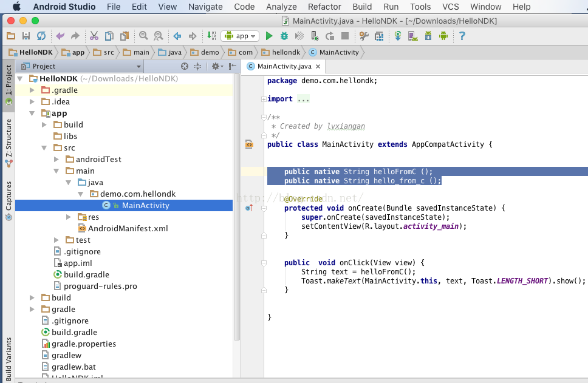Close the MainActivity.java tab
Screen dimensions: 588x383
318,66
